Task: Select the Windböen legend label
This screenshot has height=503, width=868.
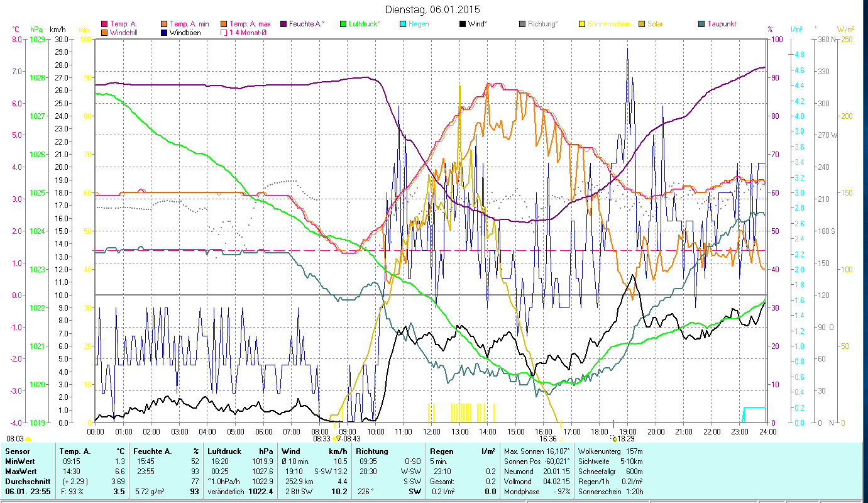Action: [185, 33]
